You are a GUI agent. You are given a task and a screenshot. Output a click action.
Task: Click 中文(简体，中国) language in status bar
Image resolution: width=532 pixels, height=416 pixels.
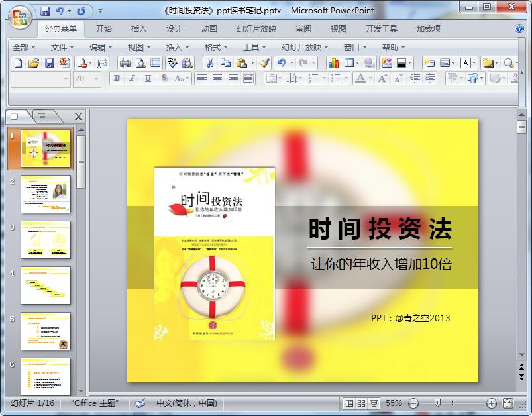coord(187,403)
